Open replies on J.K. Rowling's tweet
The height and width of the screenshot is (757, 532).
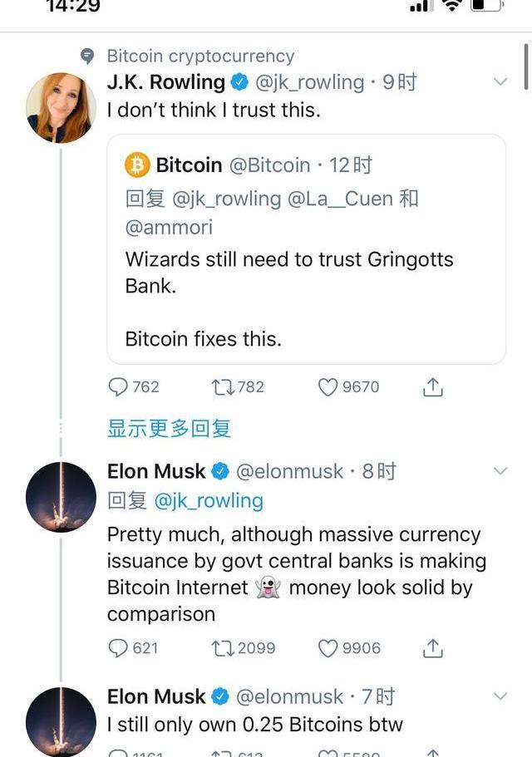point(134,386)
